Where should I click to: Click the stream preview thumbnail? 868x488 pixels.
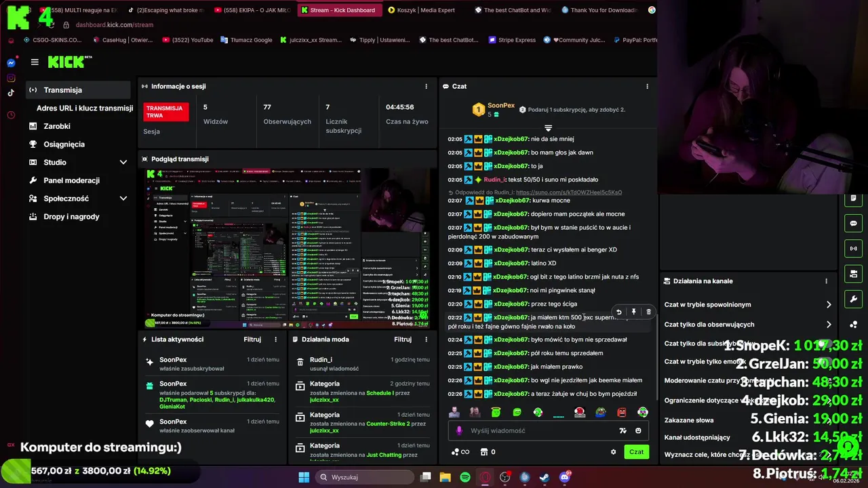pyautogui.click(x=288, y=248)
